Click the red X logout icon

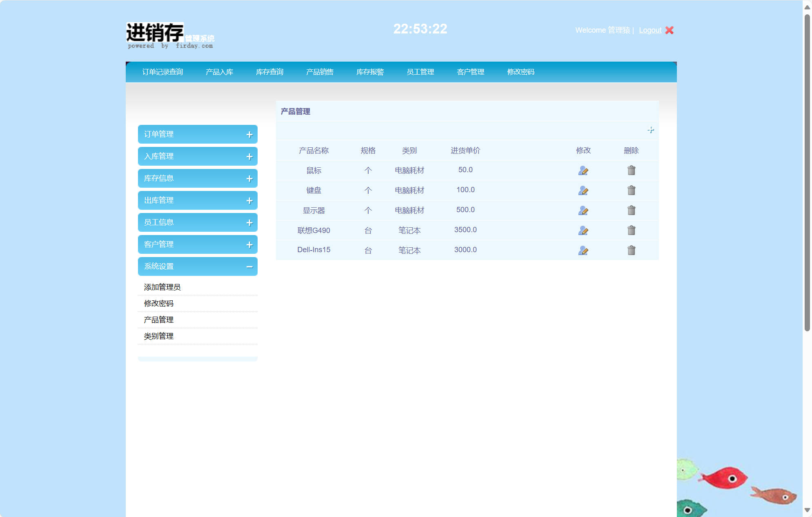tap(670, 30)
